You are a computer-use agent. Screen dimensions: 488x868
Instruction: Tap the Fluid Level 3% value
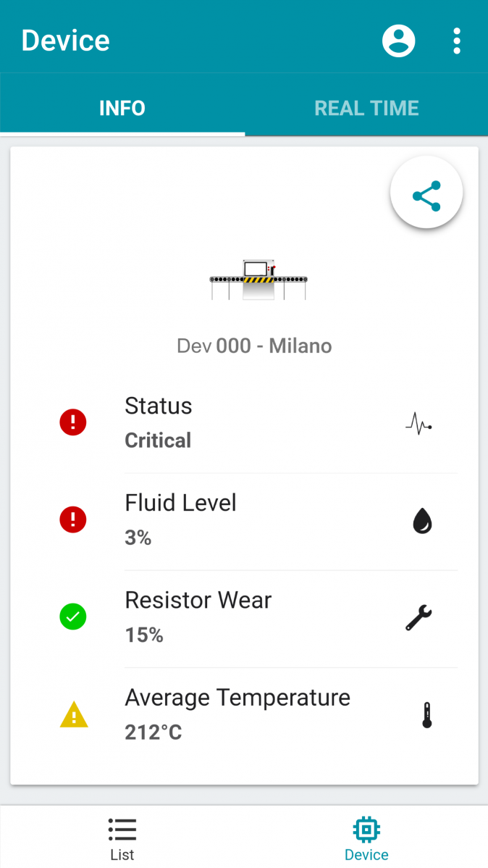pyautogui.click(x=138, y=538)
